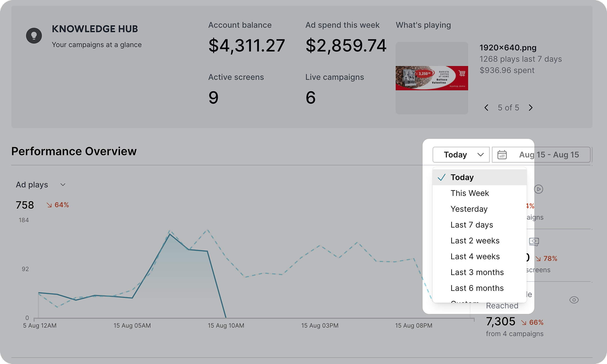Viewport: 607px width, 364px height.
Task: Open the Today period dropdown
Action: (461, 155)
